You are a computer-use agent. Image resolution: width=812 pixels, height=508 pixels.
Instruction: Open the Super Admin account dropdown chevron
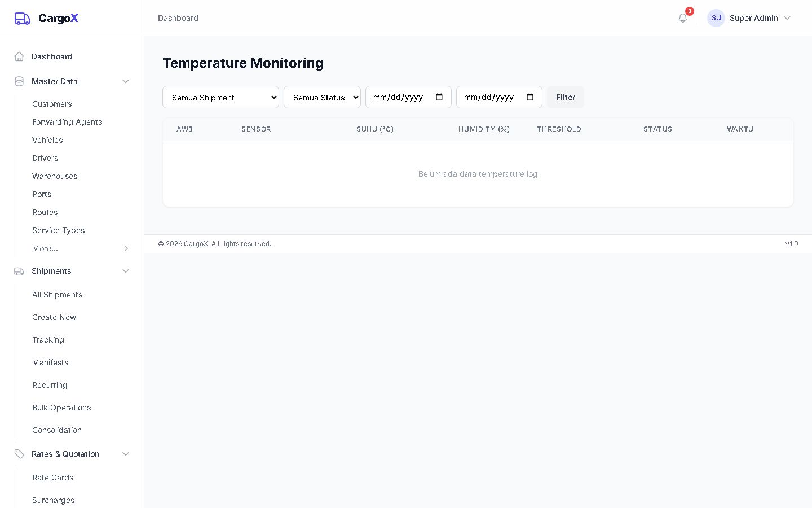pyautogui.click(x=787, y=18)
